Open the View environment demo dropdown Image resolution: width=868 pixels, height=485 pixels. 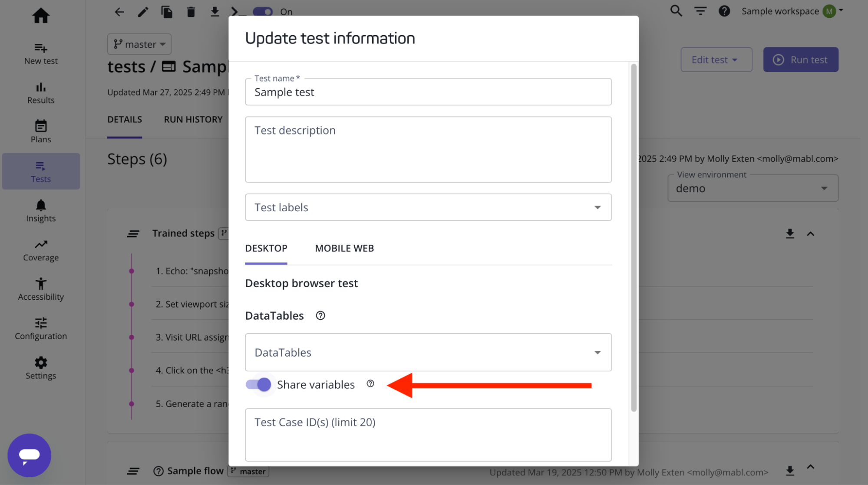pos(752,188)
